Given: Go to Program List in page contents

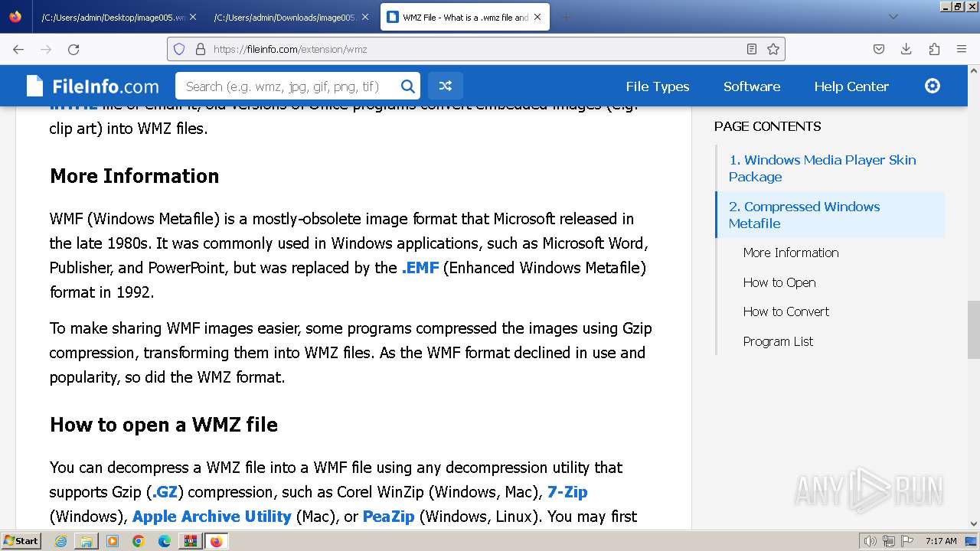Looking at the screenshot, I should point(778,341).
